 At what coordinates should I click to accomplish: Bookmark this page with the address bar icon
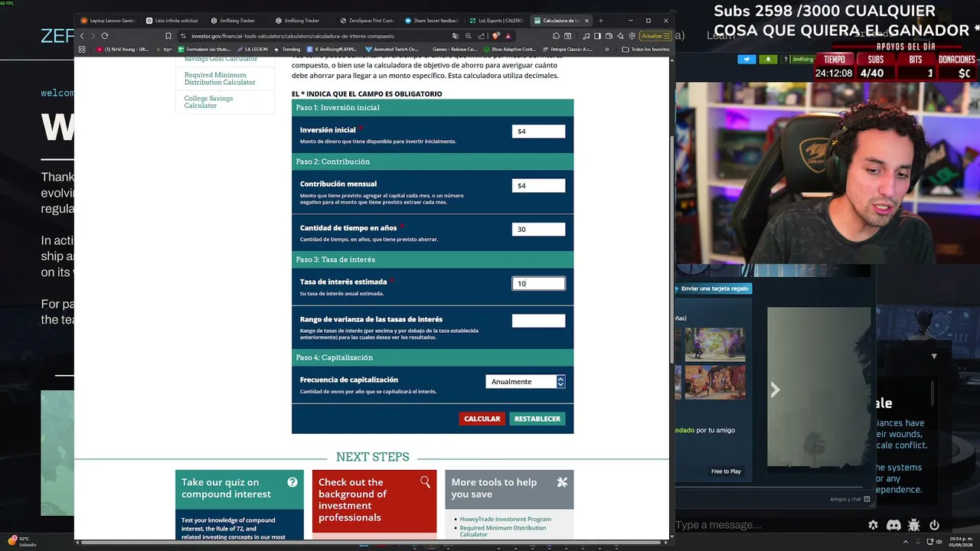coord(168,36)
